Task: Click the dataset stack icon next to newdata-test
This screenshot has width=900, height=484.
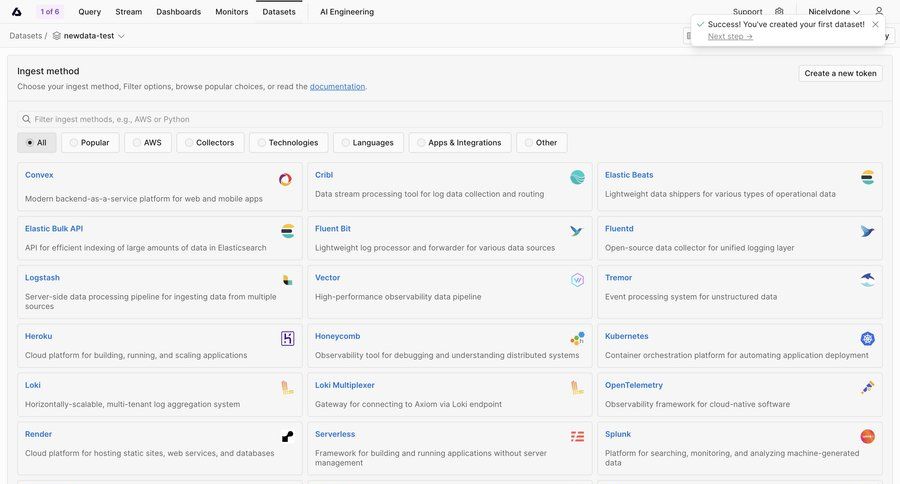Action: coord(56,36)
